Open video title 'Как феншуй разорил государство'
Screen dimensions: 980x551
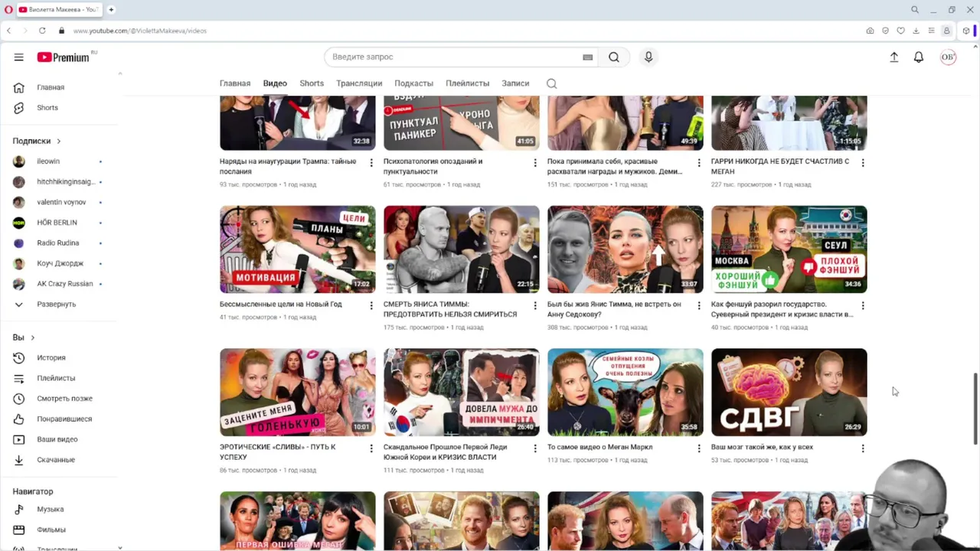click(782, 309)
